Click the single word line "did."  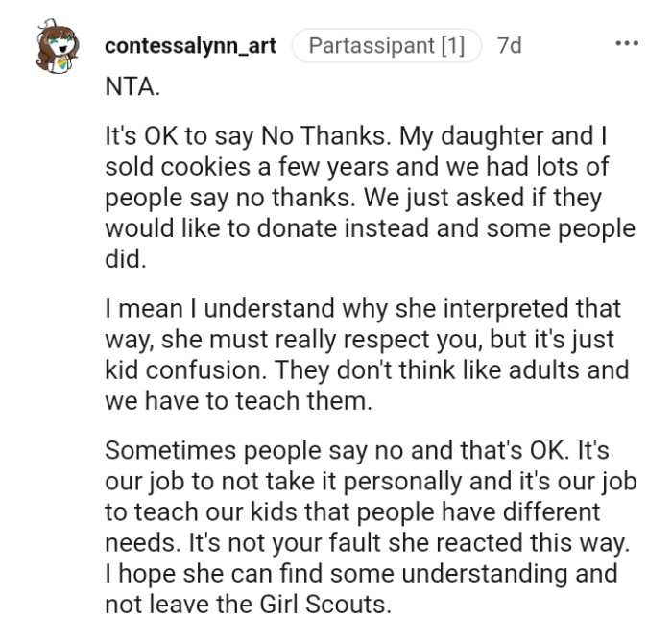point(123,260)
